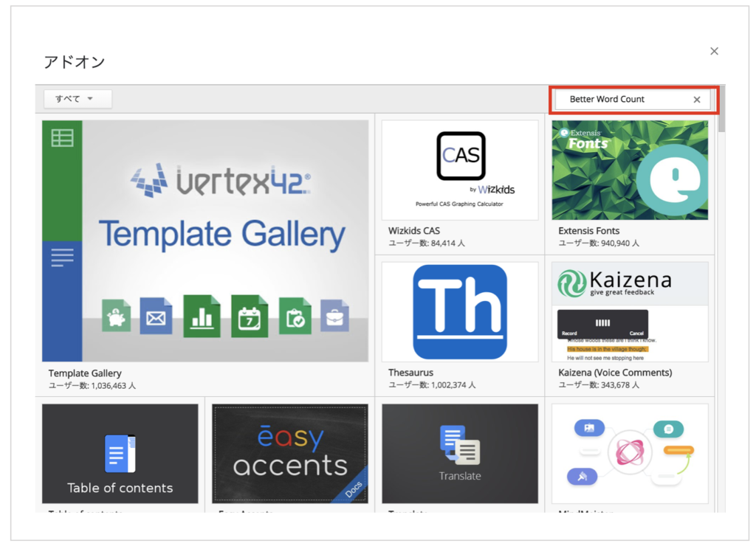The width and height of the screenshot is (756, 549).
Task: Open the Translate add-on icon
Action: click(x=460, y=454)
